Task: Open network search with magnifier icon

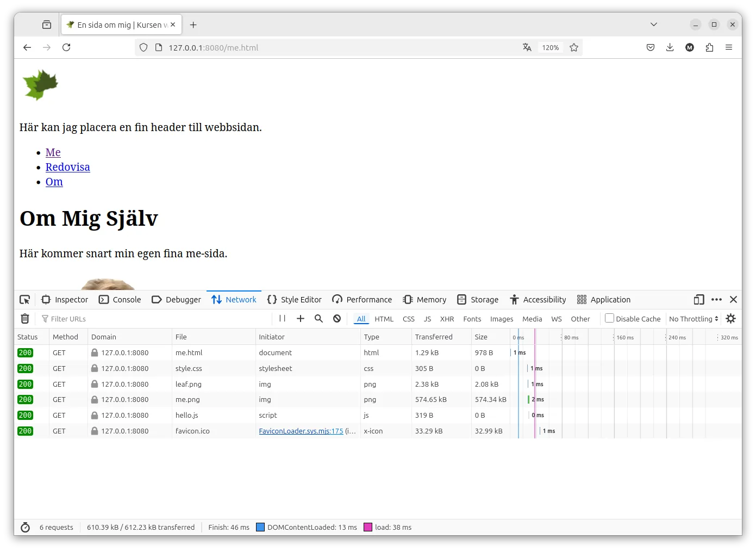Action: (x=318, y=319)
